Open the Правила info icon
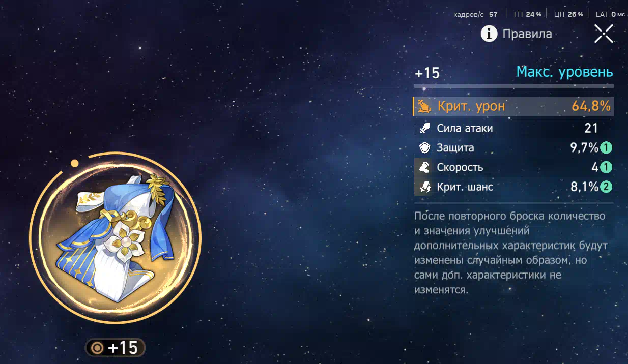Screen dimensions: 628x364 pyautogui.click(x=489, y=34)
